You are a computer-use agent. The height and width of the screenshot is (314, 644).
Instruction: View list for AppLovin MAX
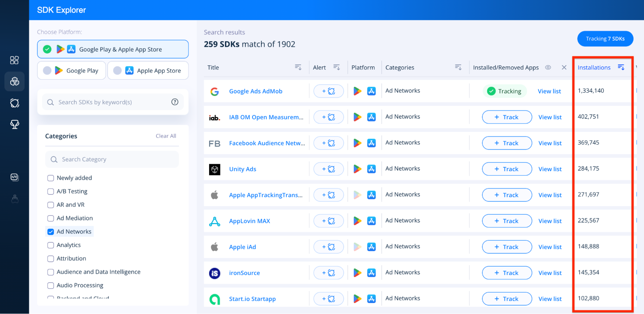pyautogui.click(x=550, y=221)
